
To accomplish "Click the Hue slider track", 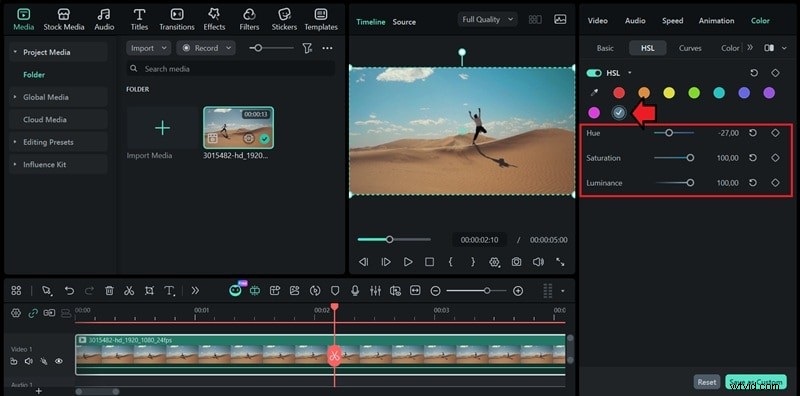I will pyautogui.click(x=673, y=133).
